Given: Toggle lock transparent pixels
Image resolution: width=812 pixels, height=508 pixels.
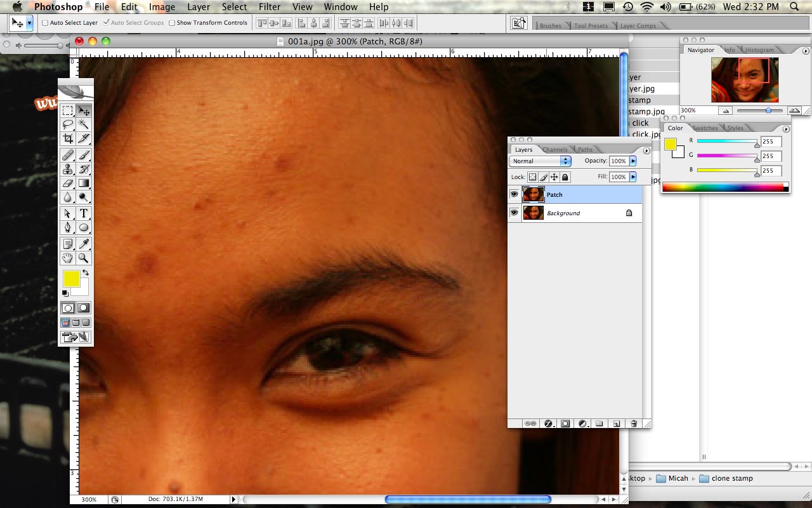Looking at the screenshot, I should tap(533, 177).
